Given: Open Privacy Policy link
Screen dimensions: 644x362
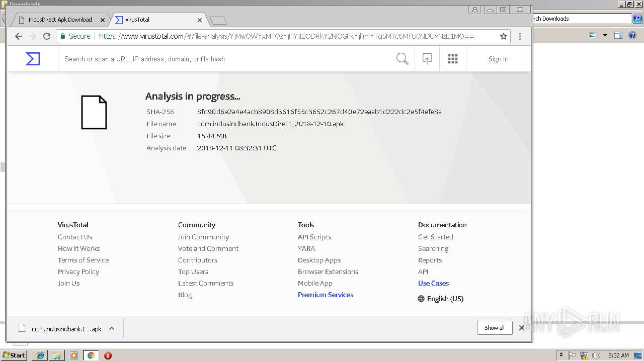Looking at the screenshot, I should click(x=78, y=271).
